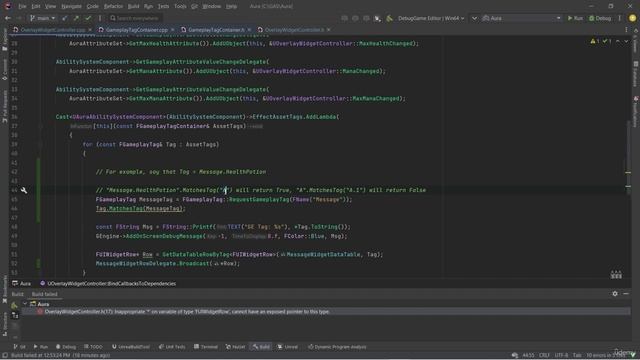Image resolution: width=640 pixels, height=360 pixels.
Task: Click the 44:55 caret position indicator
Action: 528,356
